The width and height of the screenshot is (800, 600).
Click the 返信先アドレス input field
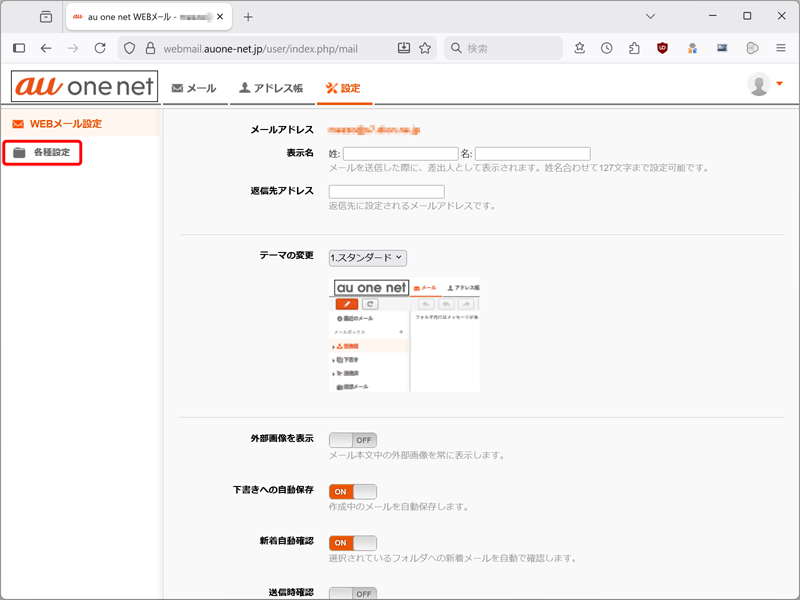point(386,192)
